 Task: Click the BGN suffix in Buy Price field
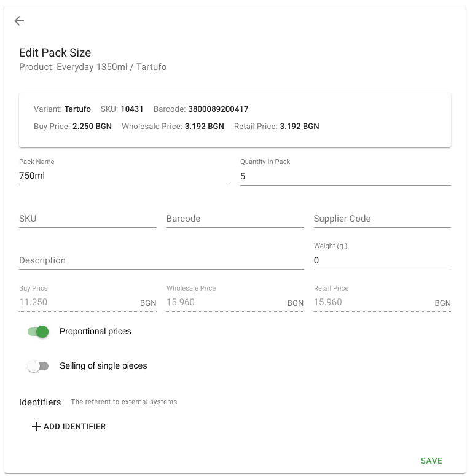click(148, 303)
